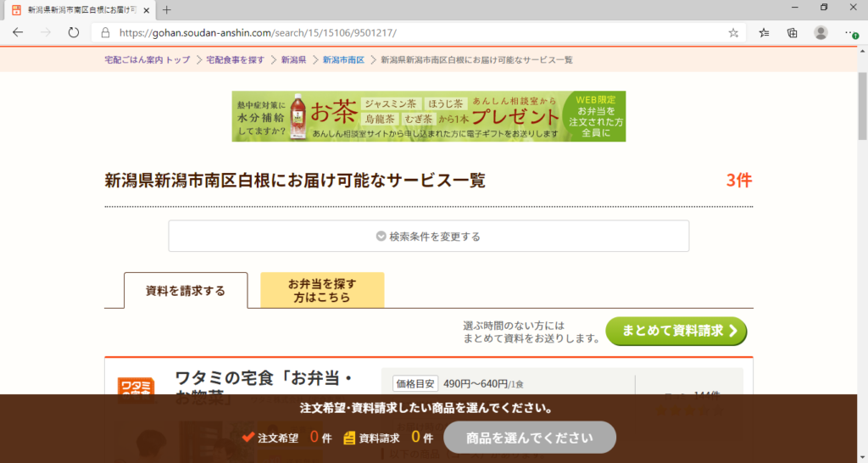The width and height of the screenshot is (868, 463).
Task: Click the 価格目安 label
Action: [x=415, y=384]
